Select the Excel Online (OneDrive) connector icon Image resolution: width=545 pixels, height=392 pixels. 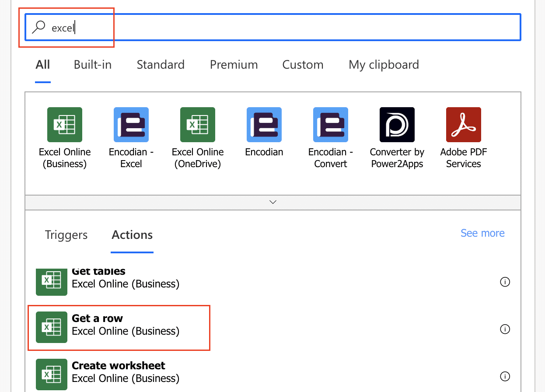(x=198, y=125)
